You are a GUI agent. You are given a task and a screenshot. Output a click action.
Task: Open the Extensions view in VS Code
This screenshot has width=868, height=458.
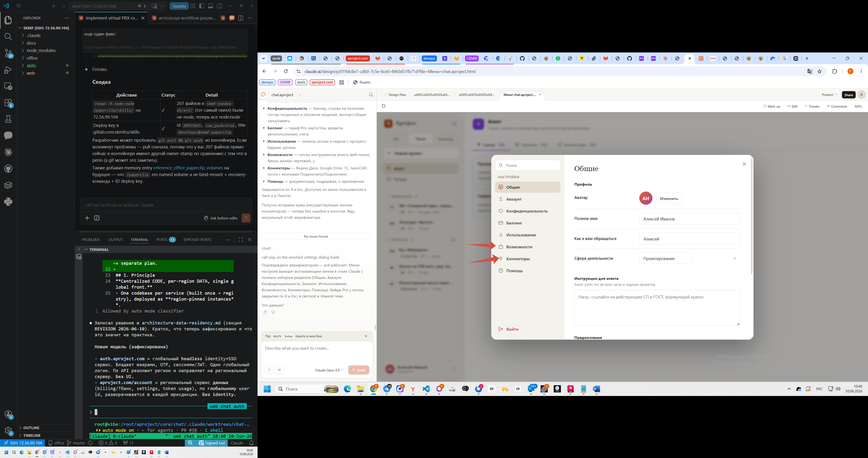[x=8, y=103]
